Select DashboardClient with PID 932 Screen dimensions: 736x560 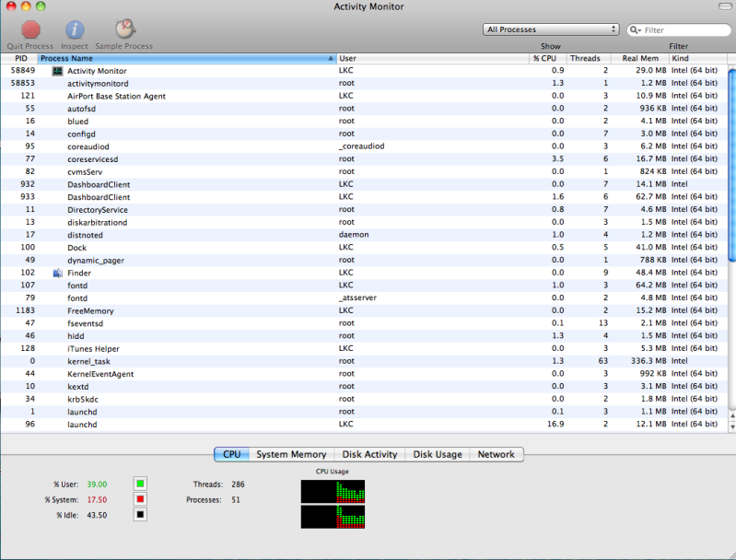click(x=364, y=184)
